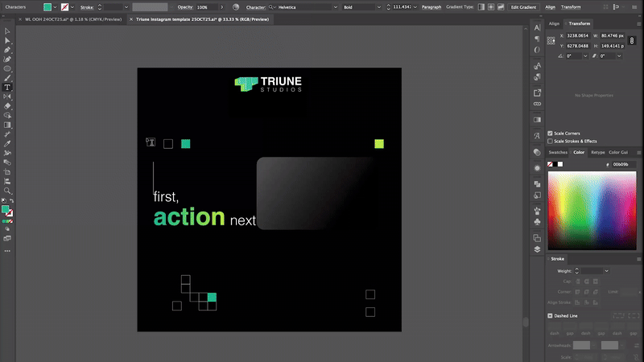This screenshot has height=362, width=644.
Task: Select the Eyedropper tool
Action: coord(7,144)
